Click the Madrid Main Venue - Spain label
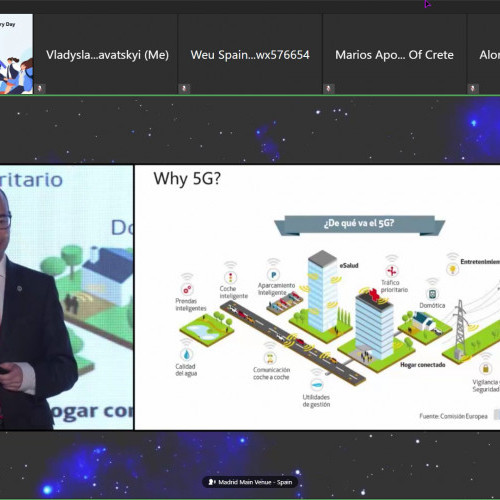 [x=255, y=482]
